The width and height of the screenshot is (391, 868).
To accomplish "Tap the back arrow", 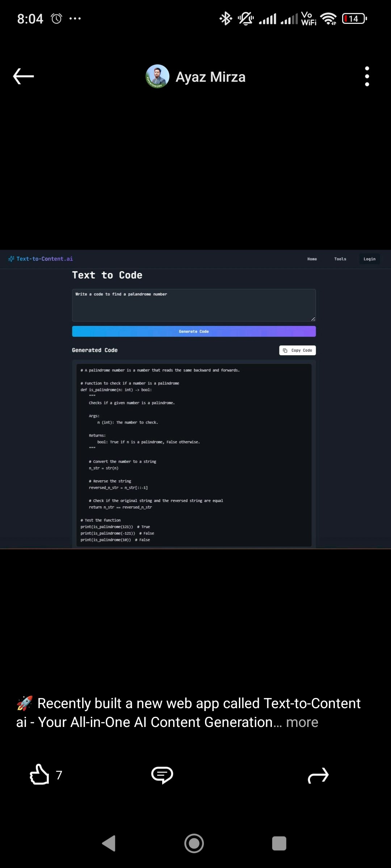I will click(24, 76).
